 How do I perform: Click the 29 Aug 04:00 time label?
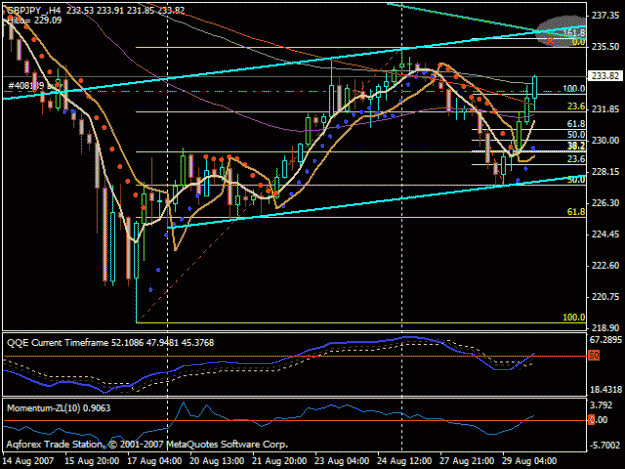pos(530,461)
